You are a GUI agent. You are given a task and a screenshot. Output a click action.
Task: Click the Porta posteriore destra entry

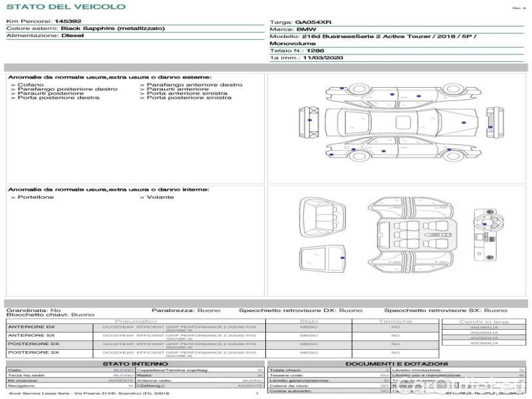[x=59, y=98]
